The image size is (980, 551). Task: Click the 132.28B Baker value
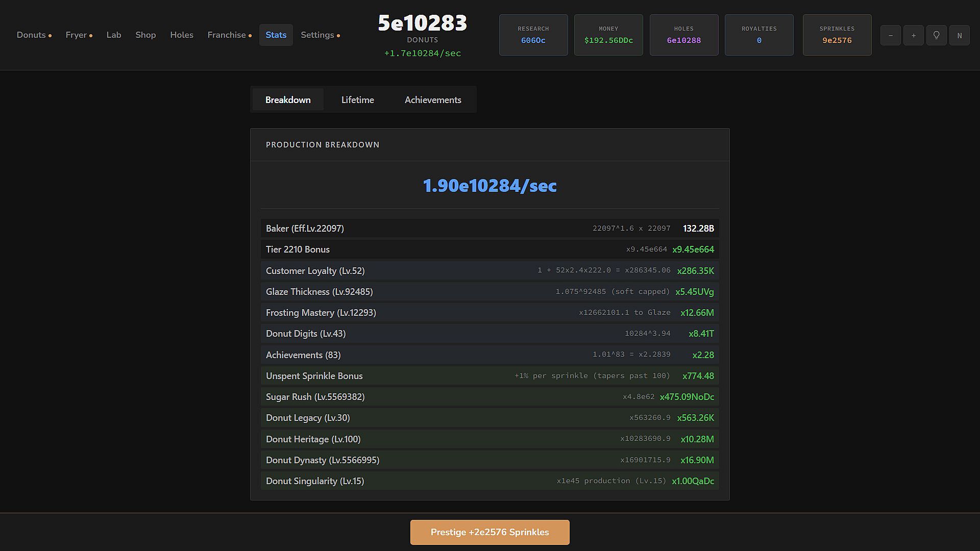pos(698,229)
